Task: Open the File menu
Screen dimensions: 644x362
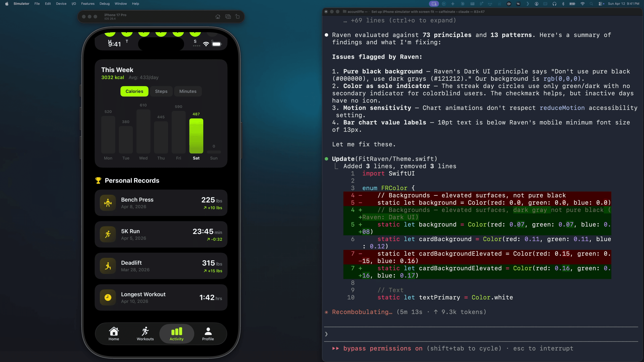Action: coord(37,4)
